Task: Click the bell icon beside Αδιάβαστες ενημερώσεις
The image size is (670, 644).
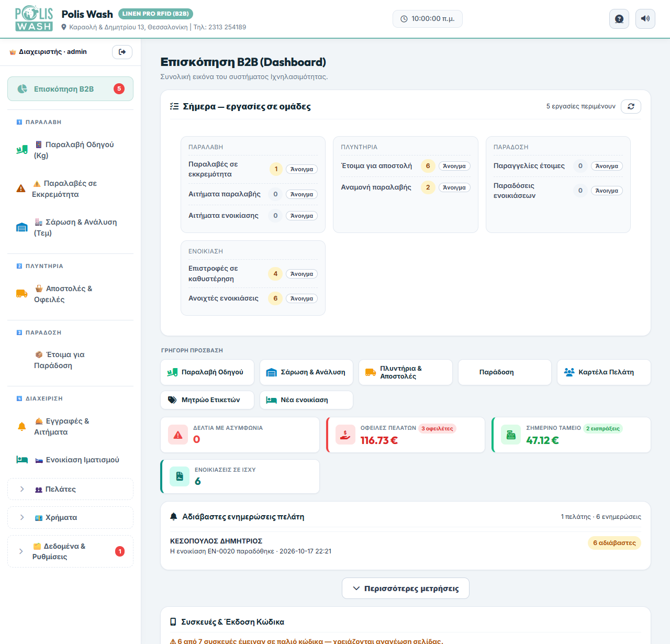Action: point(174,517)
